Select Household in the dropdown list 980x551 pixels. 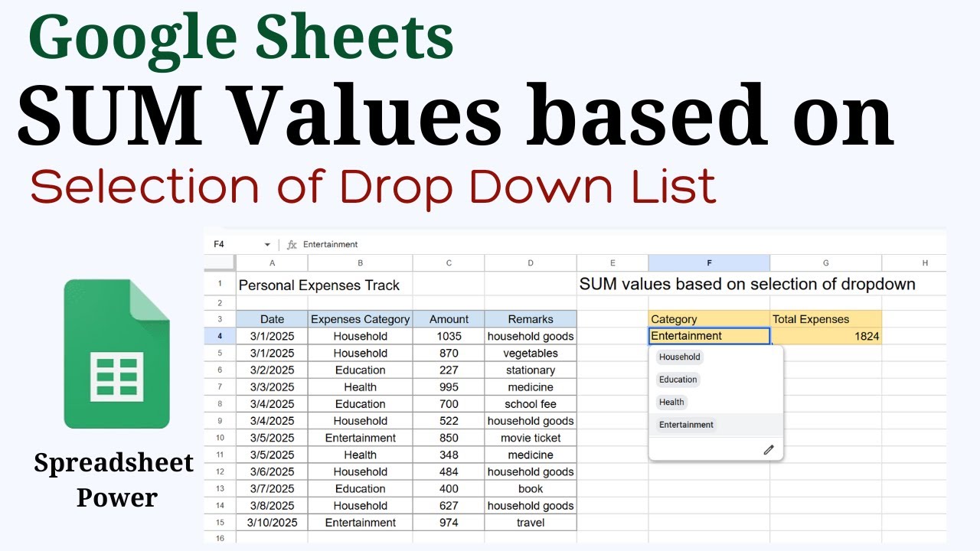[680, 357]
